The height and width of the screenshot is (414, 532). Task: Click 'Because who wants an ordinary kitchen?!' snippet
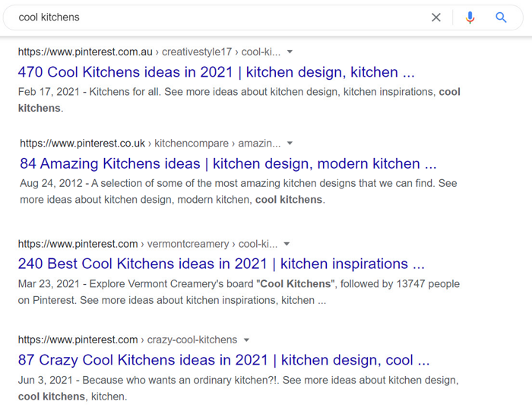coord(238,388)
